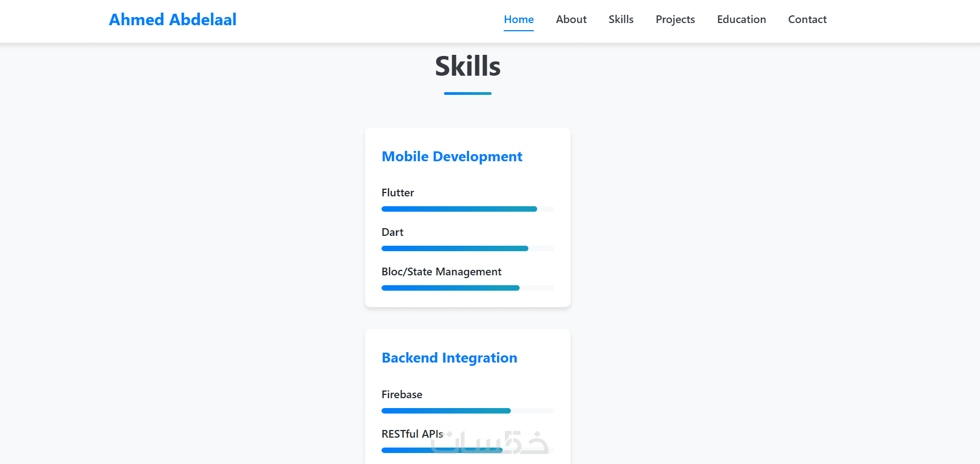Click the Firebase skill label

pyautogui.click(x=402, y=395)
